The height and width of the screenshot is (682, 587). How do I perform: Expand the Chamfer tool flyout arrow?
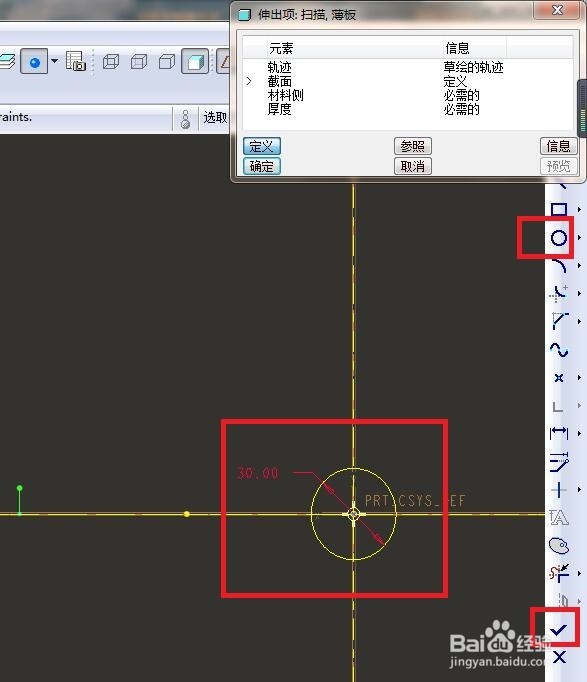pyautogui.click(x=580, y=321)
